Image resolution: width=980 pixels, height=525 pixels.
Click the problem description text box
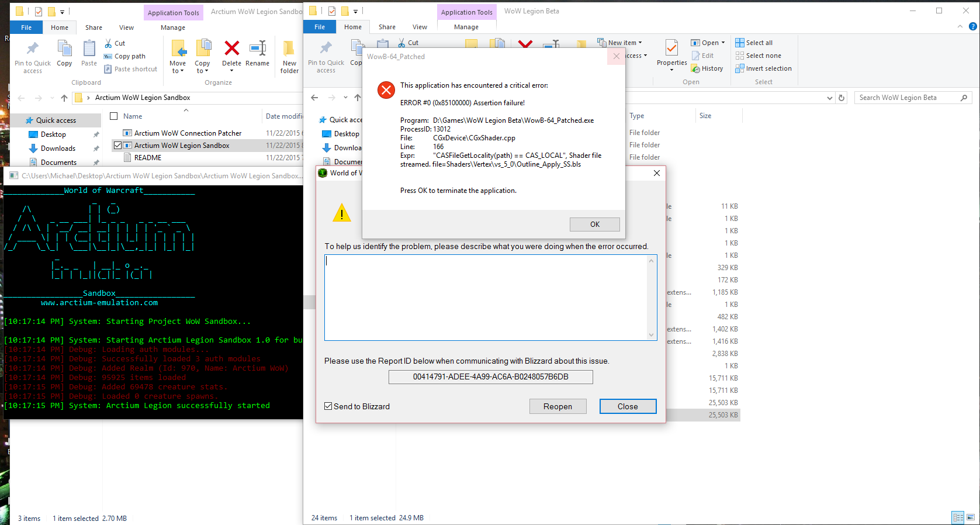point(486,298)
